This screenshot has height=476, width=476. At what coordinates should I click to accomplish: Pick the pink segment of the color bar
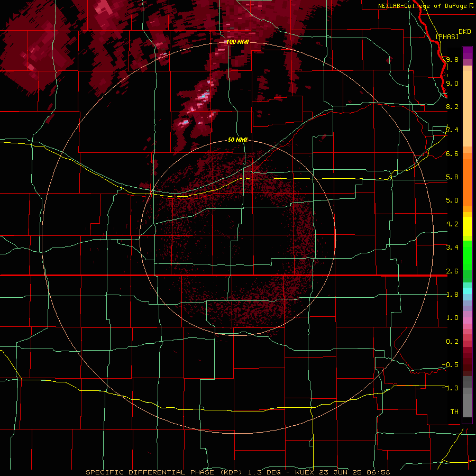pyautogui.click(x=467, y=321)
